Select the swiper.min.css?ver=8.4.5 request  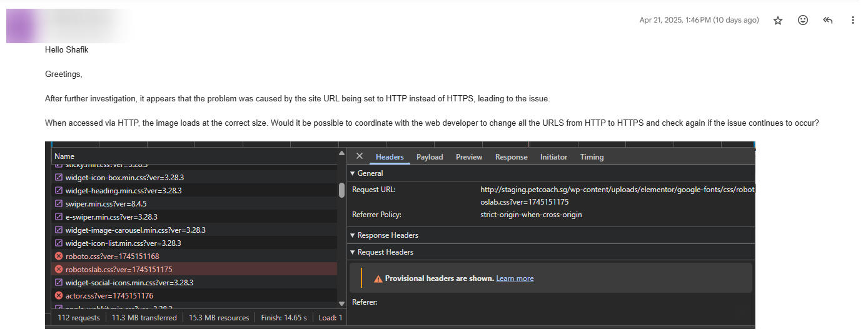pyautogui.click(x=194, y=204)
